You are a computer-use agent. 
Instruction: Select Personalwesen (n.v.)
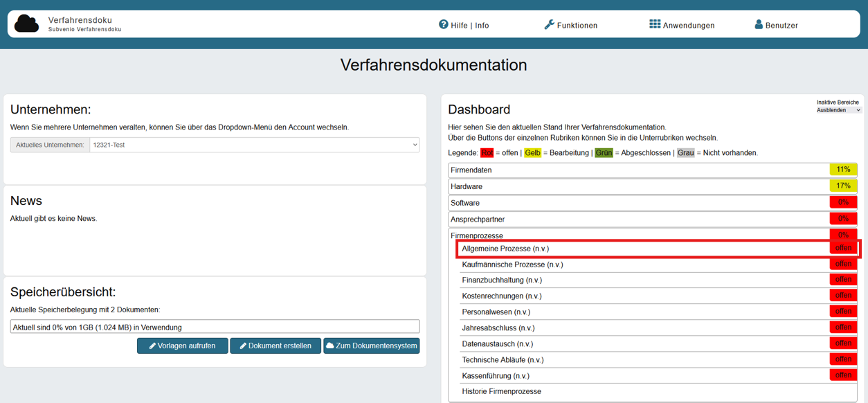pyautogui.click(x=658, y=312)
